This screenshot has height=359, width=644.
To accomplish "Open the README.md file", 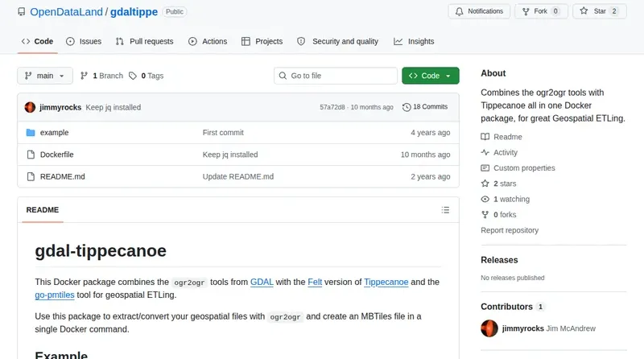I will [x=63, y=176].
